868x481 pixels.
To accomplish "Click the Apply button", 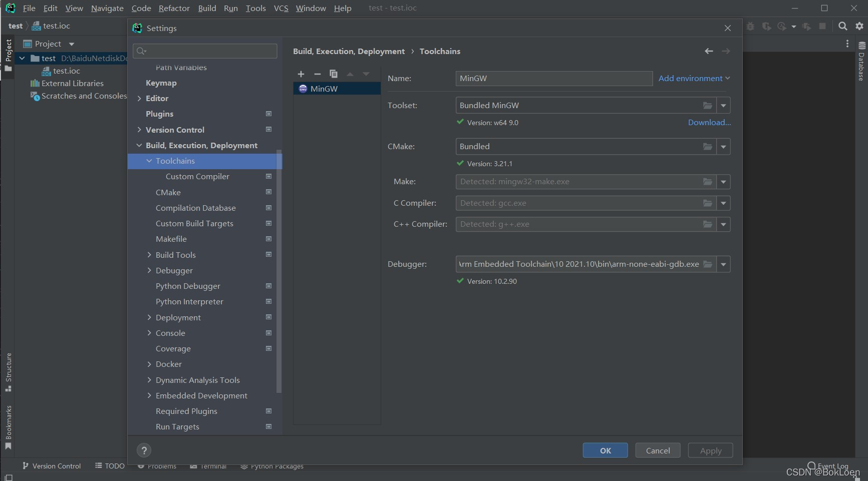I will 710,450.
